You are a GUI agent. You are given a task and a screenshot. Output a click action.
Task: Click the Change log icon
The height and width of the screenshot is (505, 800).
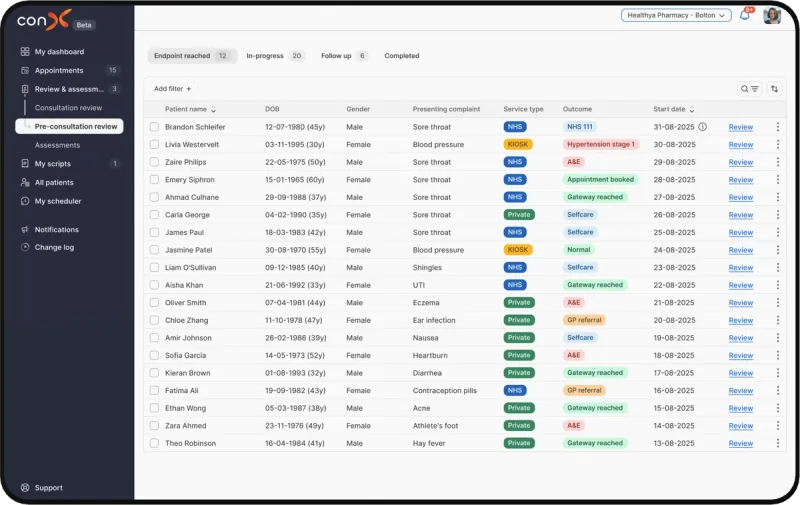click(24, 247)
